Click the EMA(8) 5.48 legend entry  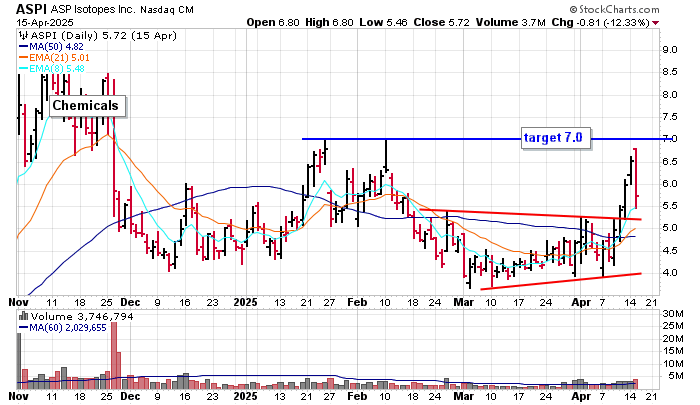pos(57,69)
